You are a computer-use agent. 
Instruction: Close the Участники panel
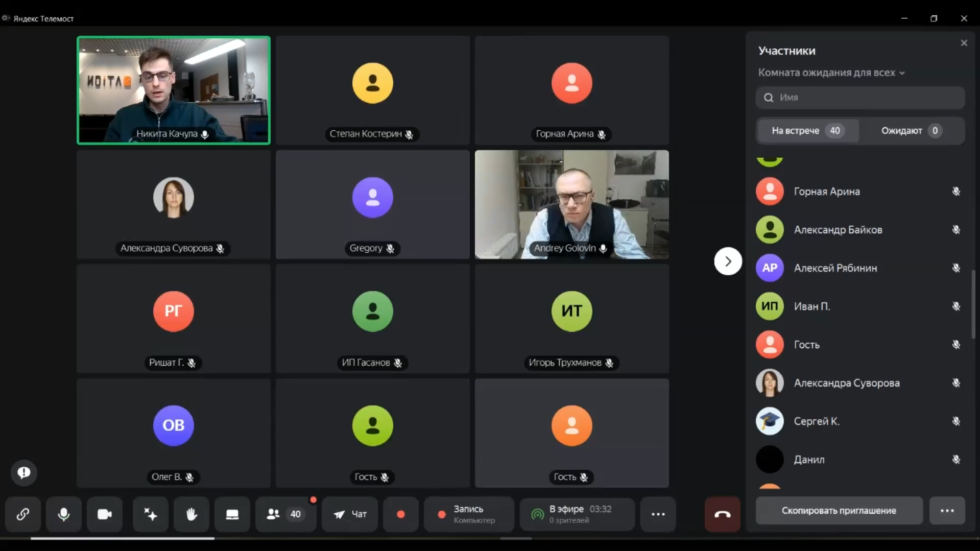[964, 43]
